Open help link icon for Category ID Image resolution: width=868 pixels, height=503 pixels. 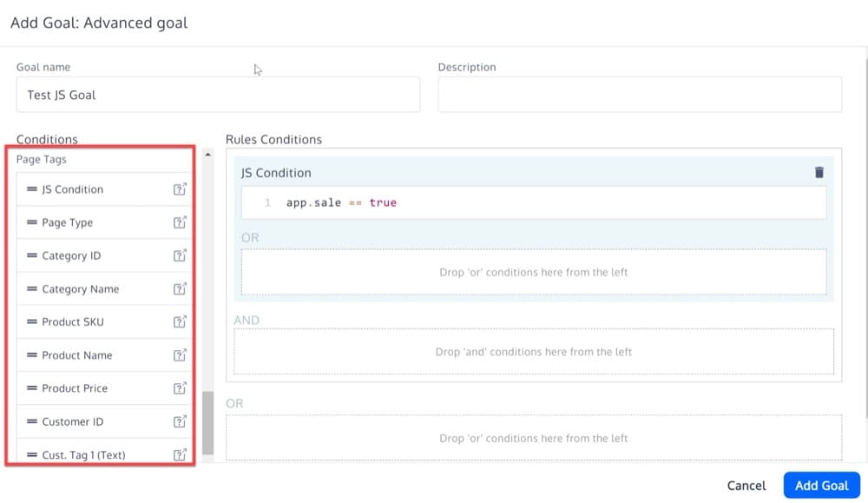(x=180, y=255)
